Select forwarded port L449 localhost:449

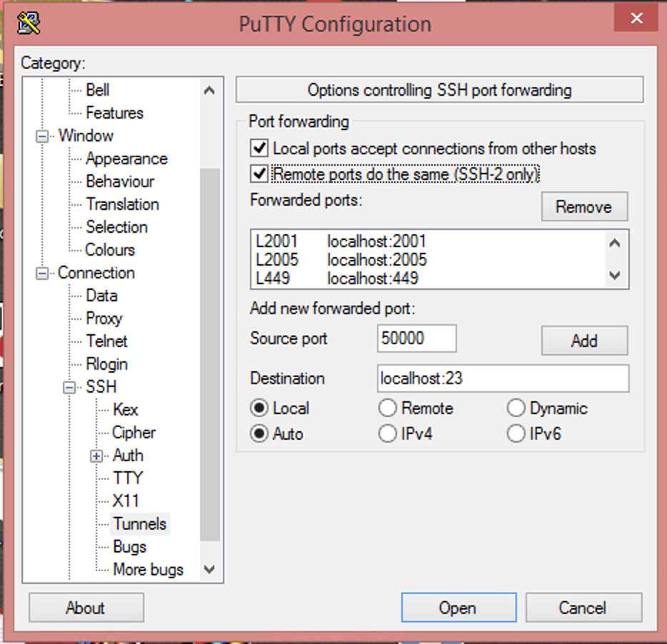click(x=428, y=278)
